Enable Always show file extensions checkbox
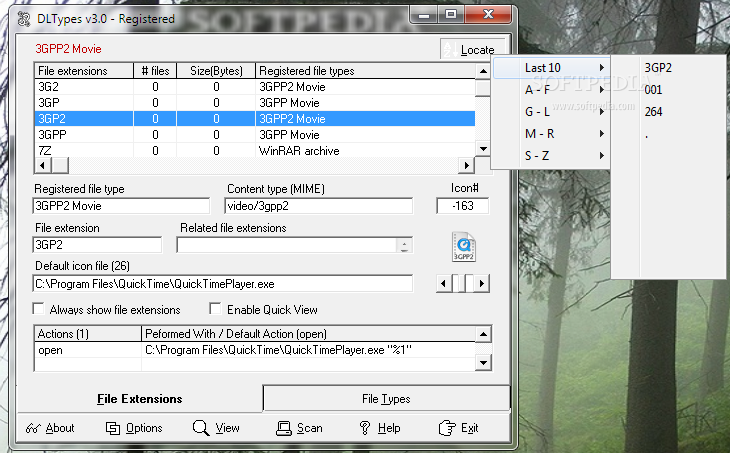730x453 pixels. coord(39,309)
